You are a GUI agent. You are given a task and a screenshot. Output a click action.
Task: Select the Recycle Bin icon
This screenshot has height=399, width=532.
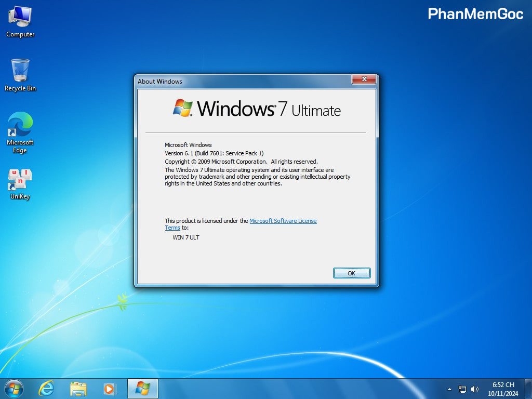click(x=20, y=74)
